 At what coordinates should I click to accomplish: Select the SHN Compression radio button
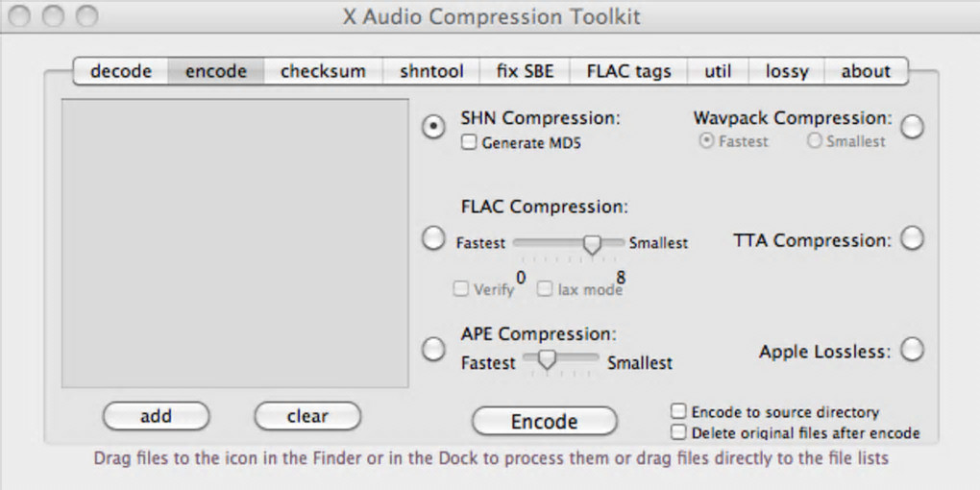coord(434,126)
